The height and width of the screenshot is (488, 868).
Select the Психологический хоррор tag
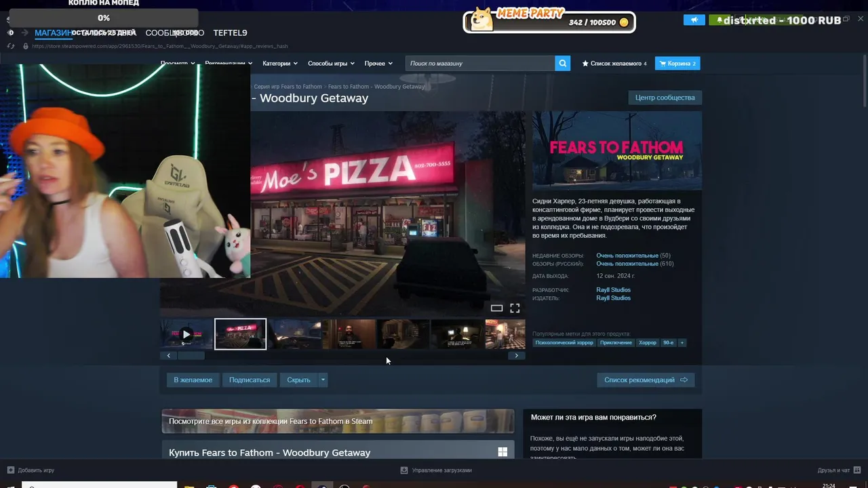click(x=564, y=343)
